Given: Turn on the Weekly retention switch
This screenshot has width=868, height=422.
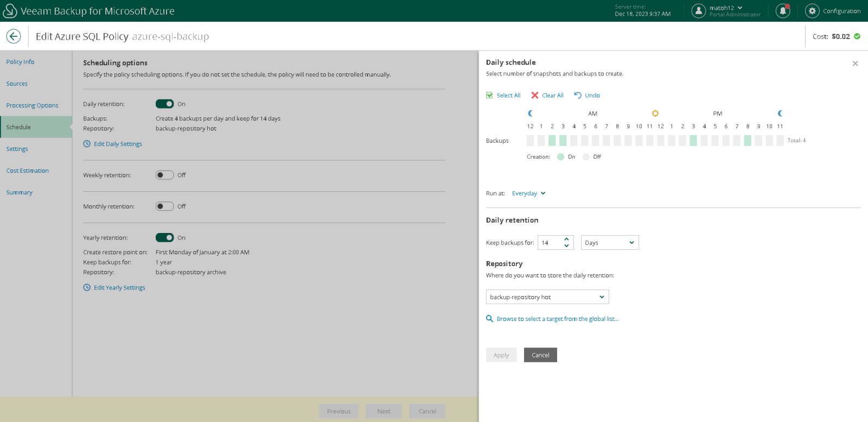Looking at the screenshot, I should tap(165, 175).
